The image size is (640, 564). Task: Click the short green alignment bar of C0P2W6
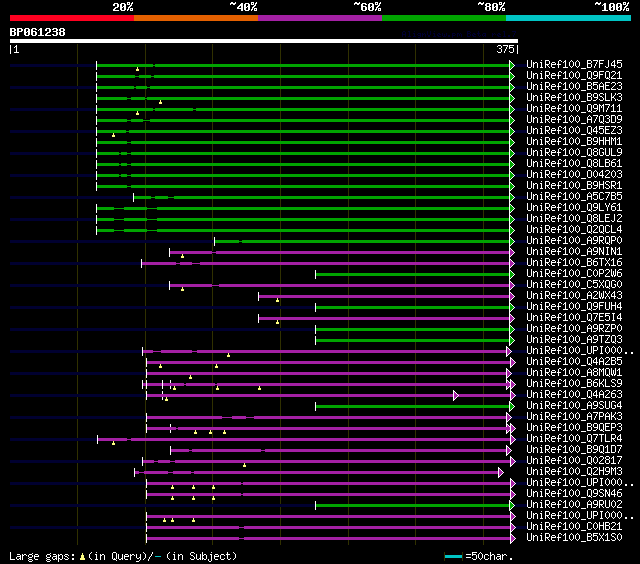pos(412,275)
